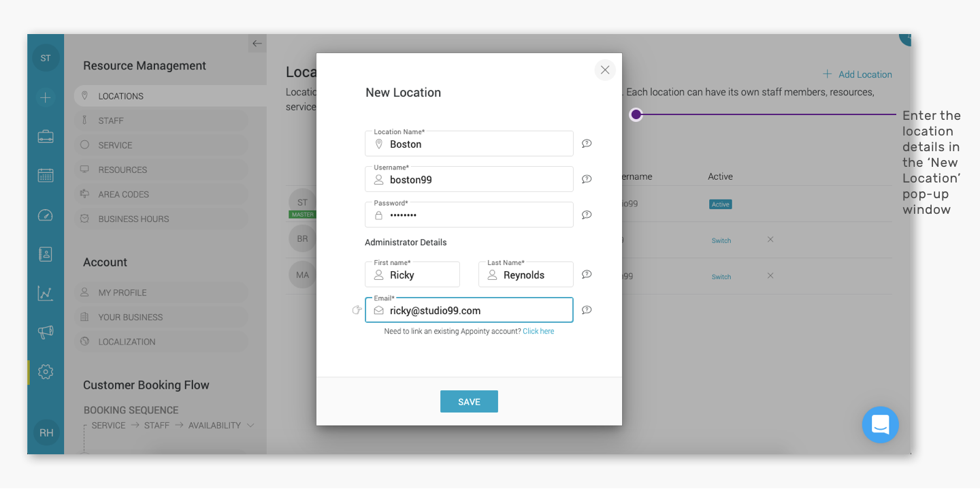Click the help icon beside Location Name field
The image size is (980, 489).
pyautogui.click(x=587, y=144)
